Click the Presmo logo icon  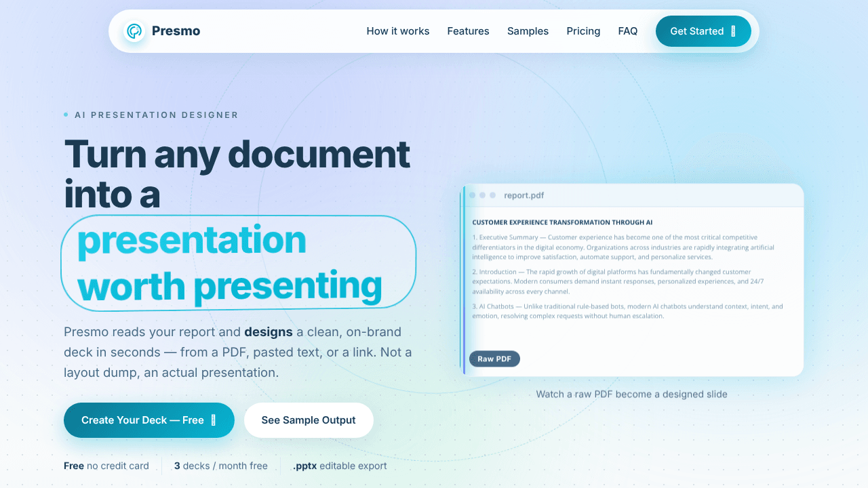click(134, 31)
